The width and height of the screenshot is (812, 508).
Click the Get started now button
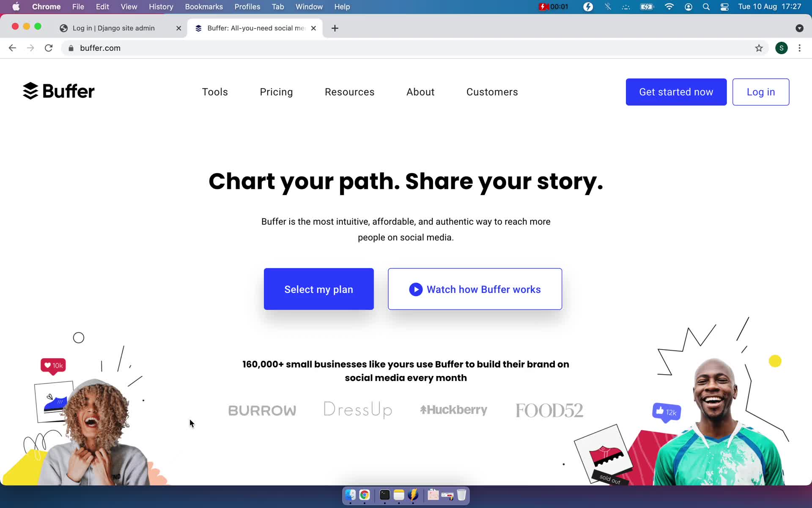[676, 92]
